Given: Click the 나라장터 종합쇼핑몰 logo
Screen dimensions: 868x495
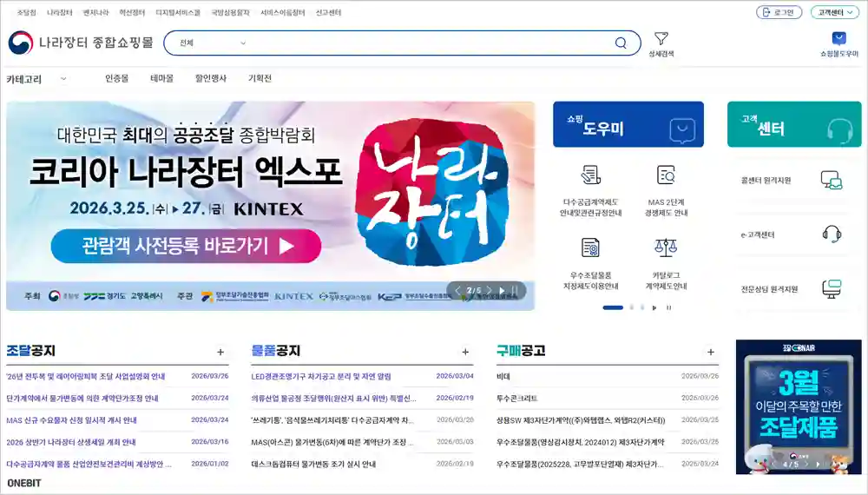Looking at the screenshot, I should pyautogui.click(x=81, y=43).
